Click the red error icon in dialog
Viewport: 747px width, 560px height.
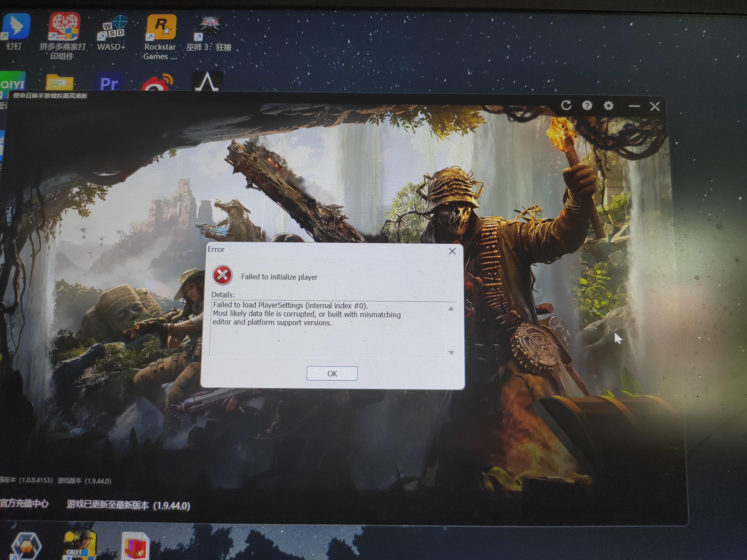(x=222, y=275)
